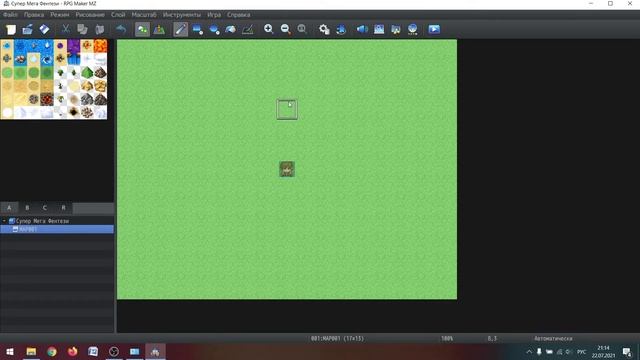640x360 pixels.
Task: Pick the purple tile in palette
Action: [x=74, y=46]
